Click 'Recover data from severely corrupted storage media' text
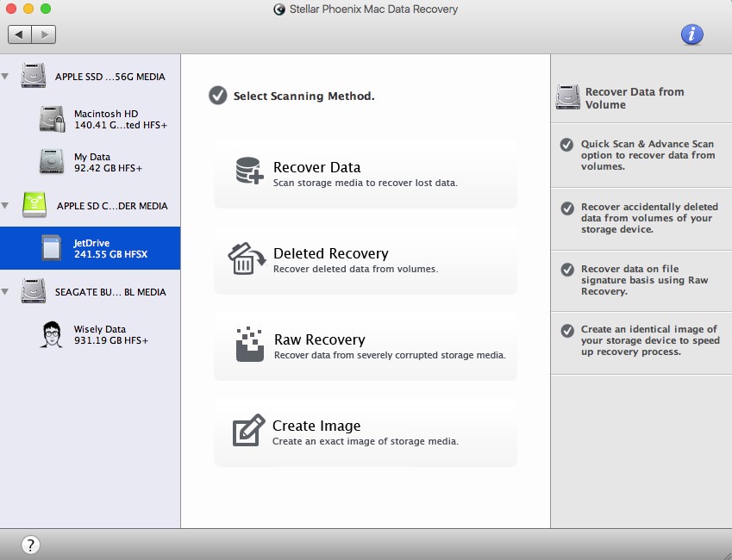 (390, 355)
